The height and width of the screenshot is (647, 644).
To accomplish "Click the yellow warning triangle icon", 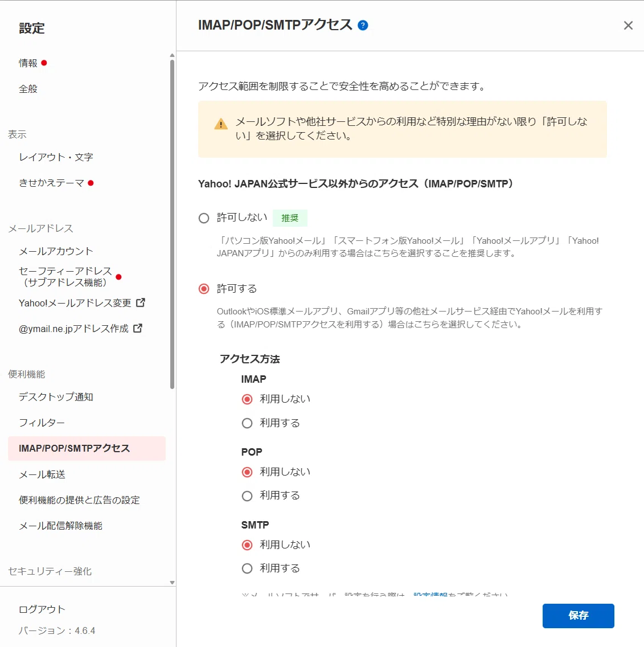I will click(x=221, y=124).
